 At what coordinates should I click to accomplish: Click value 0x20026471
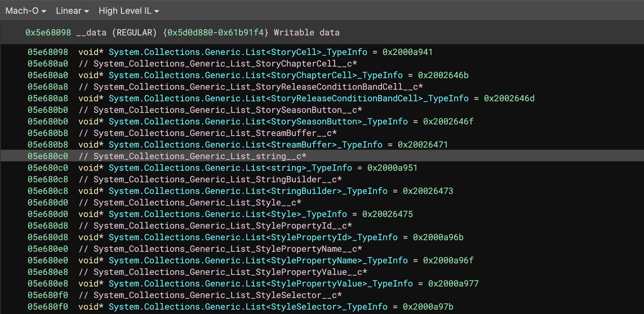423,145
